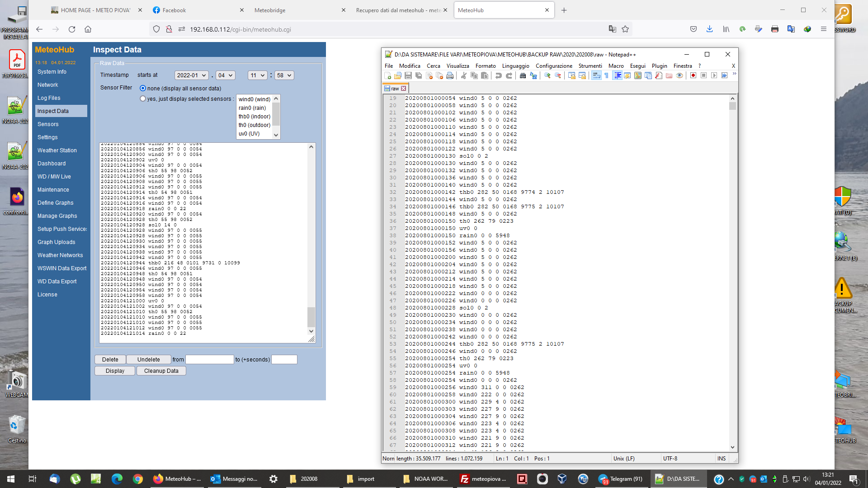The height and width of the screenshot is (488, 868).
Task: Show all characters with the pilcrow icon
Action: coord(607,75)
